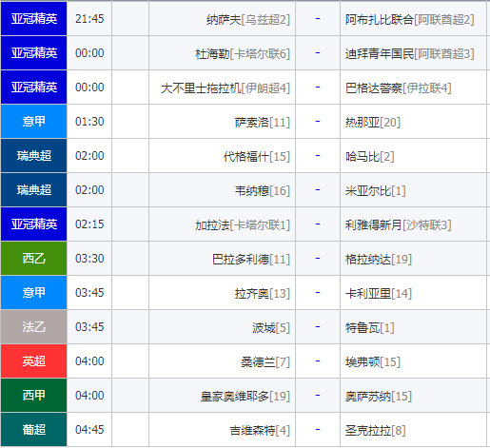Viewport: 490px width, 448px height.
Task: Click the 意甲 league cell for 01:30 match
Action: (x=34, y=122)
